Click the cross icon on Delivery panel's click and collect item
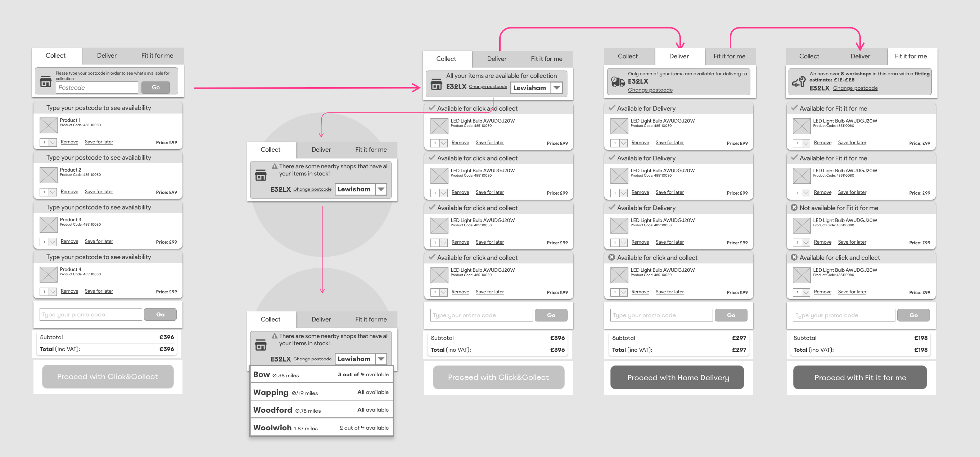 [x=612, y=257]
